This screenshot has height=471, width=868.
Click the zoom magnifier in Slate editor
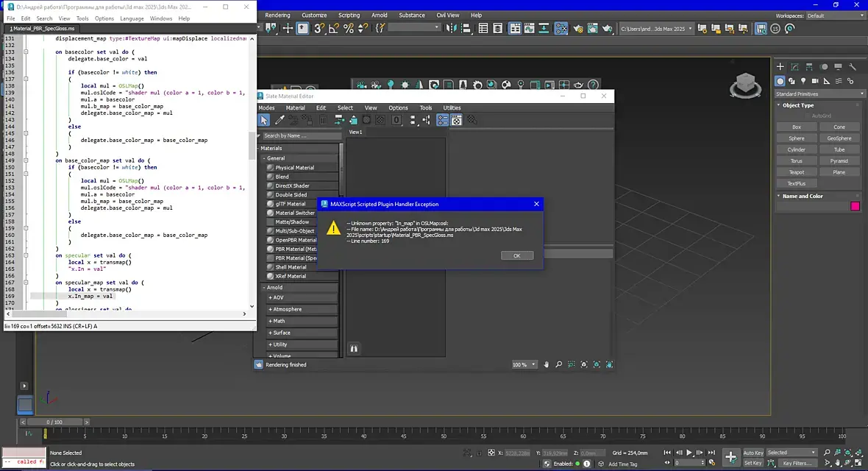558,364
